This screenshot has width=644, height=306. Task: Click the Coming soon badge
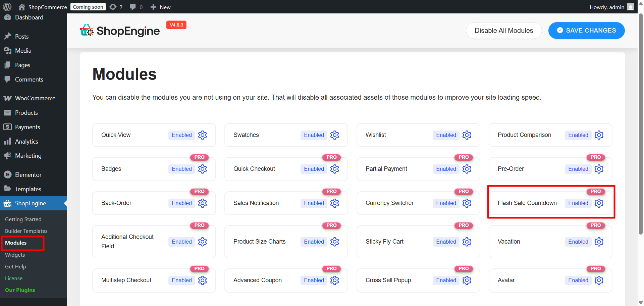coord(88,7)
